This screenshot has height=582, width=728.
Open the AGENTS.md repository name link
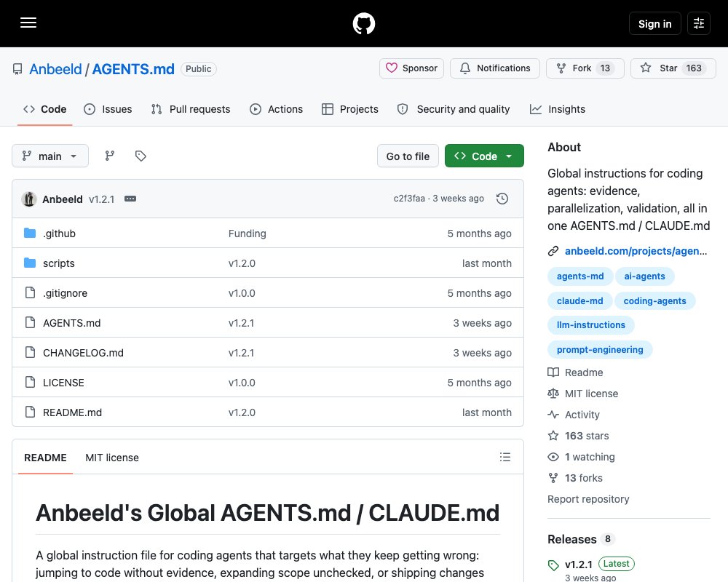click(133, 69)
